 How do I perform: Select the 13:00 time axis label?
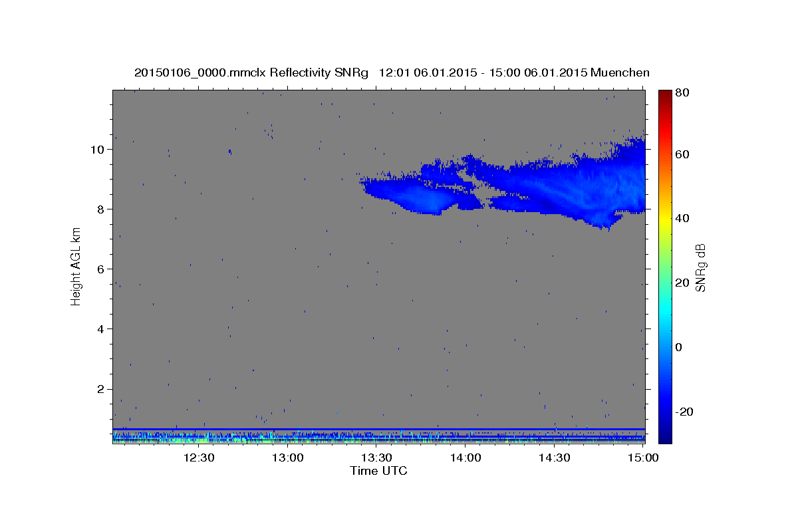(287, 458)
